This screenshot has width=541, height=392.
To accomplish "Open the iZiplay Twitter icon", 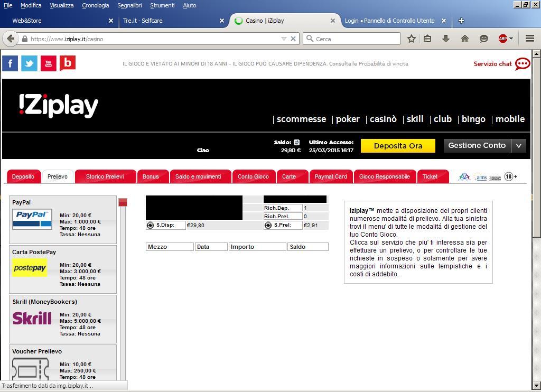I will click(x=30, y=63).
